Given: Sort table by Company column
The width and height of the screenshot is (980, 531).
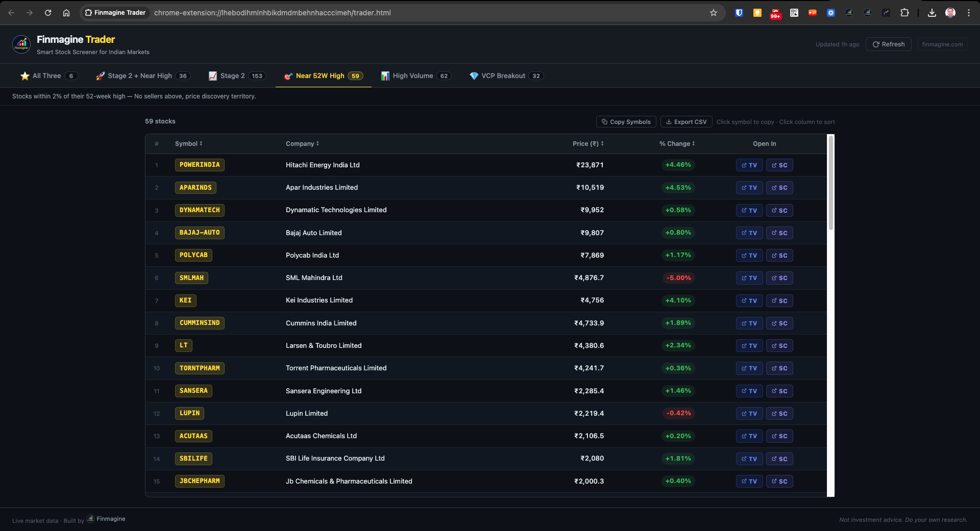Looking at the screenshot, I should click(x=302, y=144).
